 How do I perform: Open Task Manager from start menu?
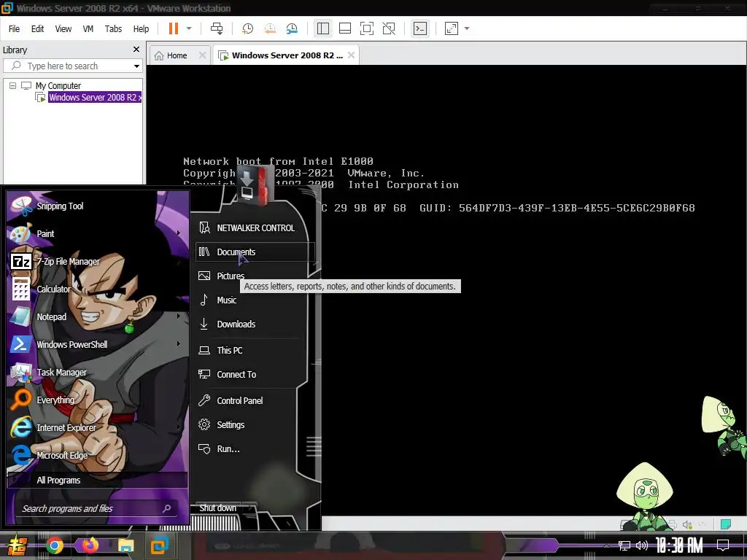coord(61,373)
